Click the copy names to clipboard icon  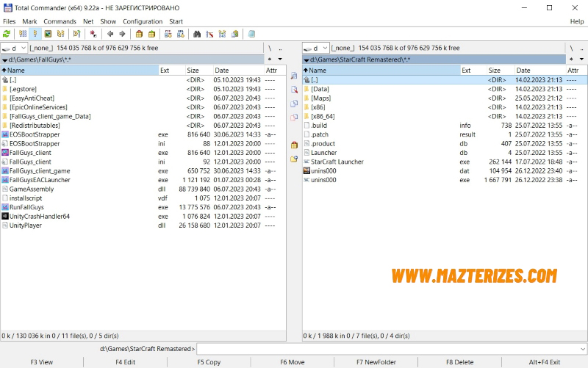pos(234,34)
